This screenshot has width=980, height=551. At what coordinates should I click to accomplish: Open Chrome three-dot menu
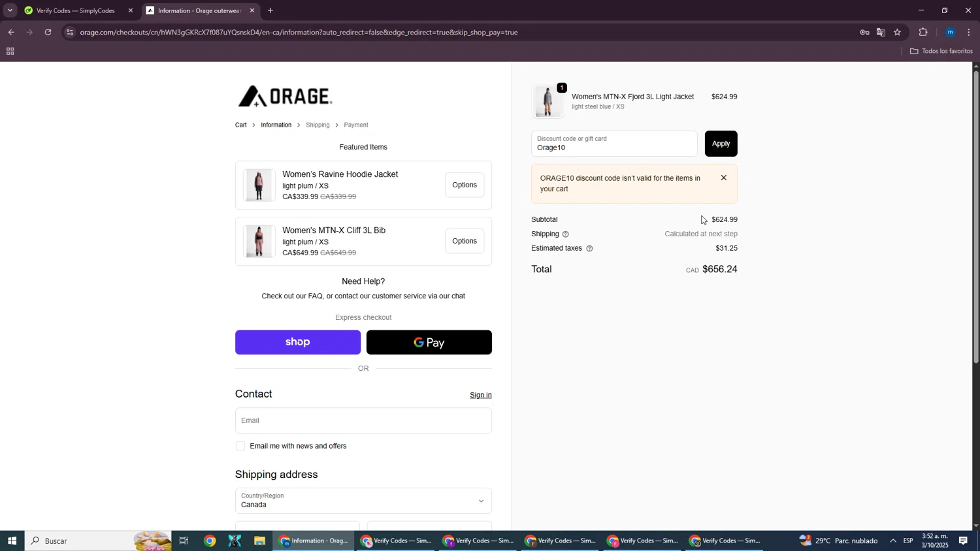969,32
